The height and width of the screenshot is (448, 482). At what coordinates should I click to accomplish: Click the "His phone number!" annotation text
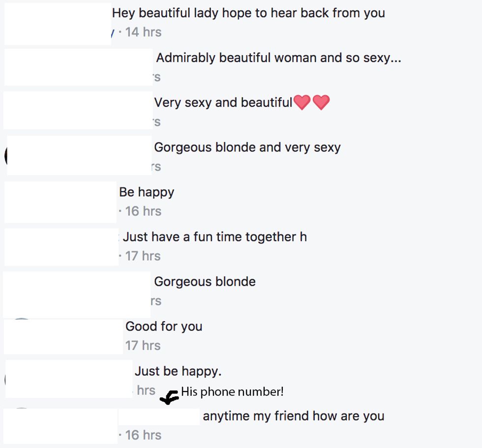232,392
